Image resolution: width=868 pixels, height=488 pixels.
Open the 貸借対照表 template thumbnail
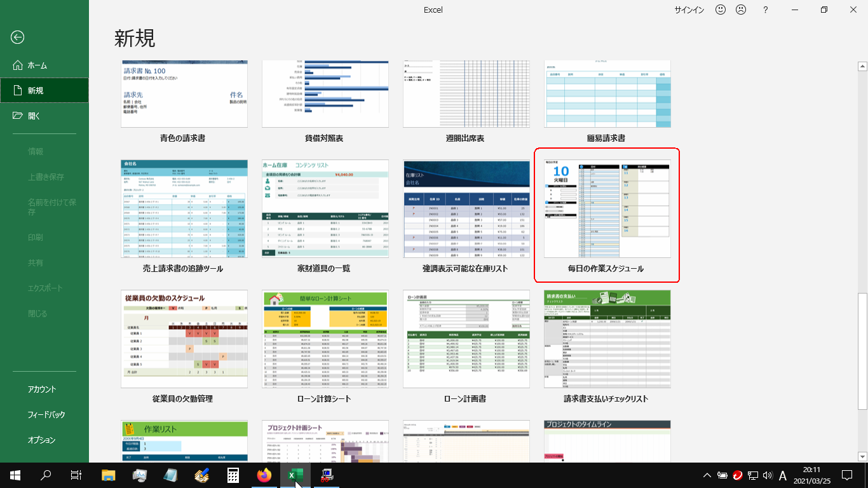point(325,94)
